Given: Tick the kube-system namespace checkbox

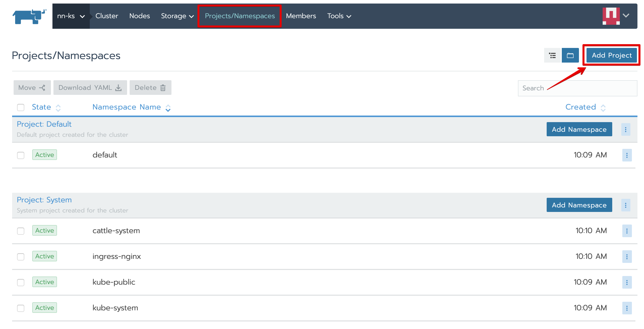Looking at the screenshot, I should point(21,308).
